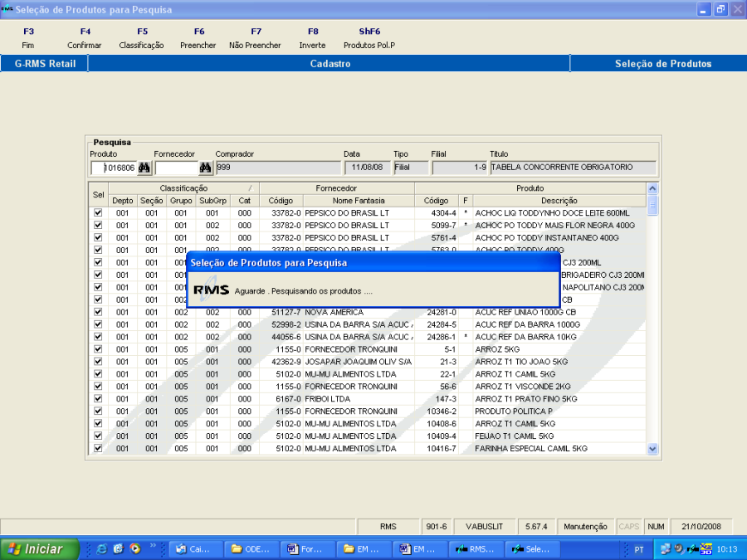Open the 'ODE...' folder taskbar item
Viewport: 747px width, 560px height.
251,549
